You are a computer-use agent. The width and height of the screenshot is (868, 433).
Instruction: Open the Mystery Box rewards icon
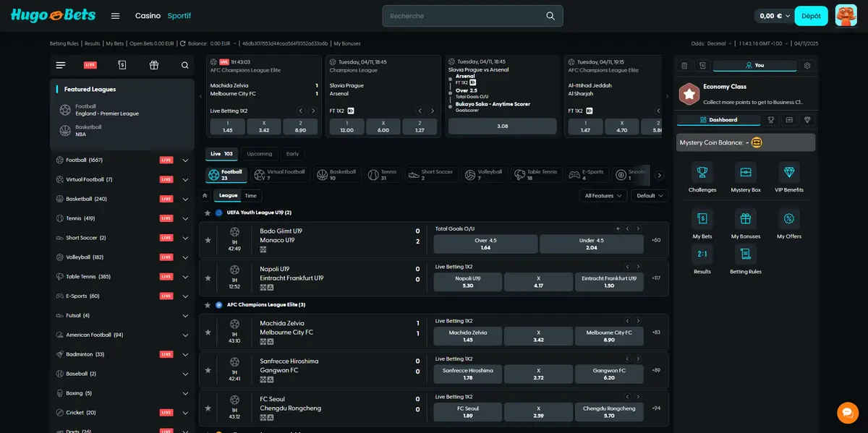tap(745, 173)
